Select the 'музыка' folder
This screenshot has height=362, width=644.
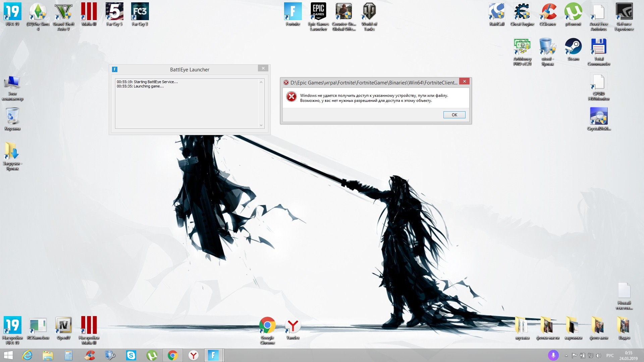click(x=522, y=328)
